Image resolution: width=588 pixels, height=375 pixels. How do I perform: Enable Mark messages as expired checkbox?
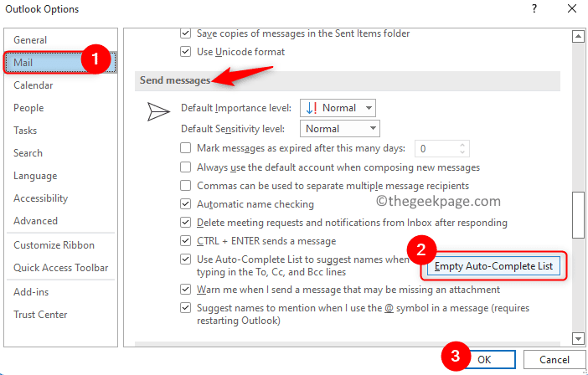185,148
